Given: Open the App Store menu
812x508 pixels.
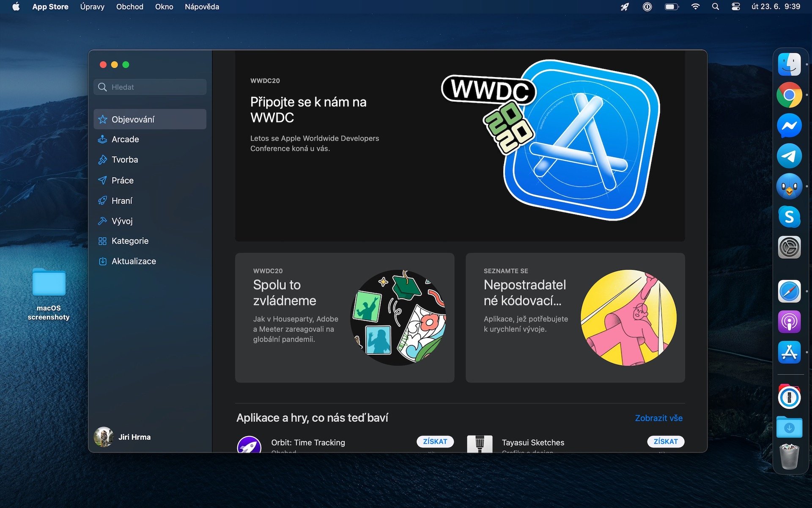Looking at the screenshot, I should pyautogui.click(x=50, y=7).
